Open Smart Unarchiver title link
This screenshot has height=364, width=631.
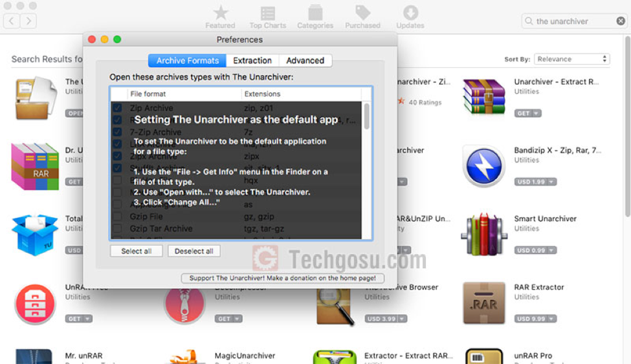tap(546, 219)
